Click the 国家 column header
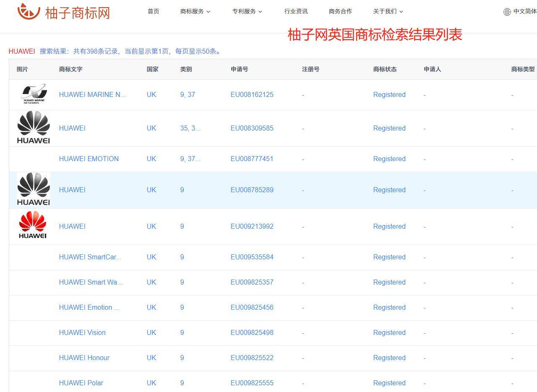The width and height of the screenshot is (537, 392). point(152,69)
